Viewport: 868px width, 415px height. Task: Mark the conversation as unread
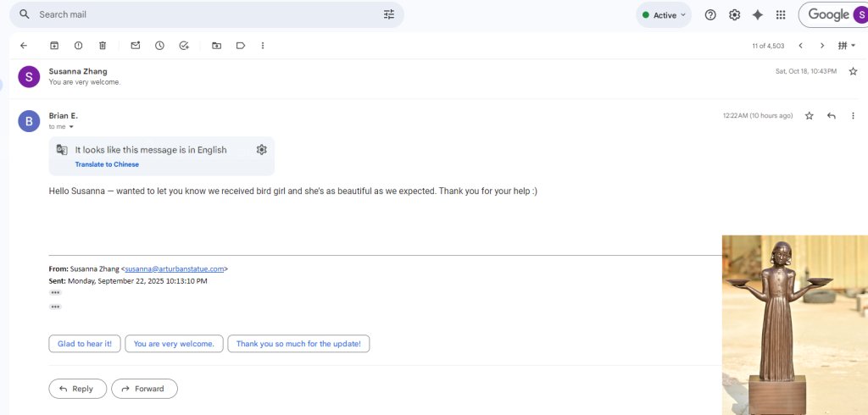tap(135, 46)
